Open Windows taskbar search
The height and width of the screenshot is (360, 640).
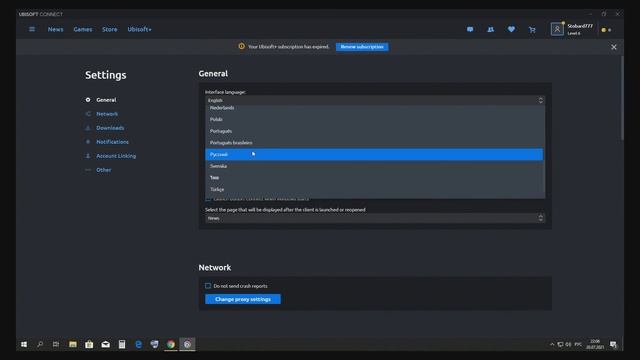(40, 344)
